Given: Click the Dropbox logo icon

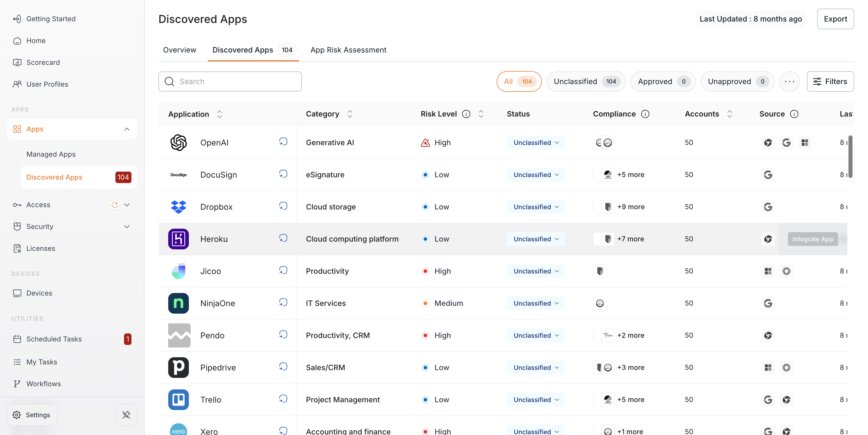Looking at the screenshot, I should (x=179, y=207).
